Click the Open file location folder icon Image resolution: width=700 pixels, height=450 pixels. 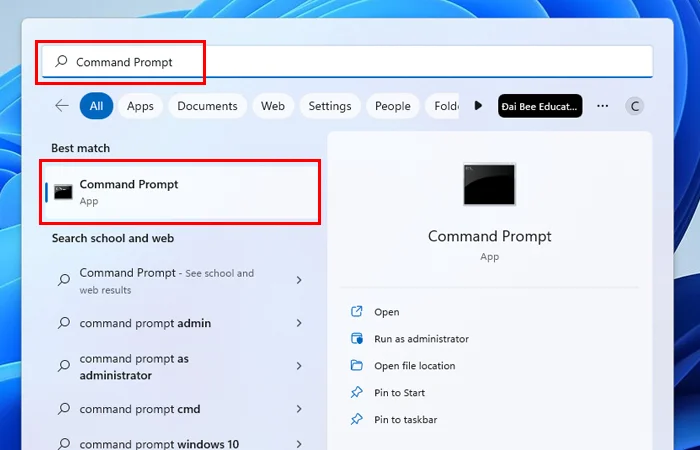[357, 365]
